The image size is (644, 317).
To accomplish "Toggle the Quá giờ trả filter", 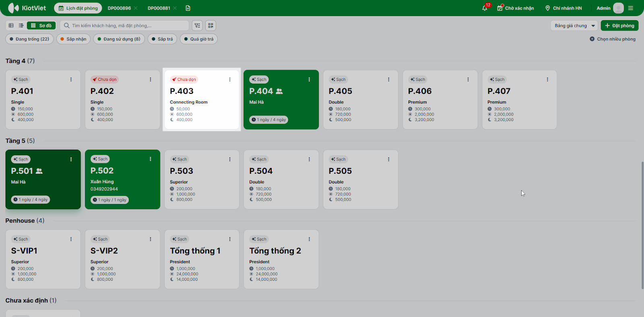I will tap(199, 39).
